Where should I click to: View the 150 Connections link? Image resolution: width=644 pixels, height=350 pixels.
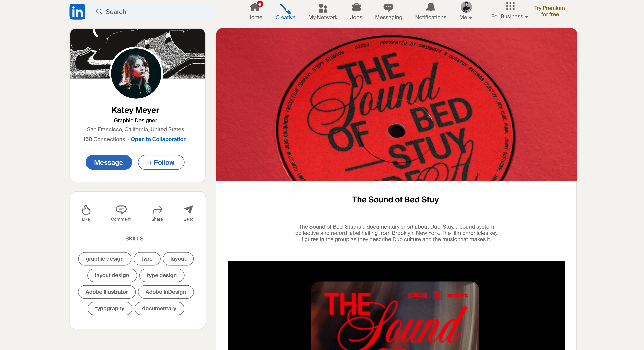pos(104,139)
